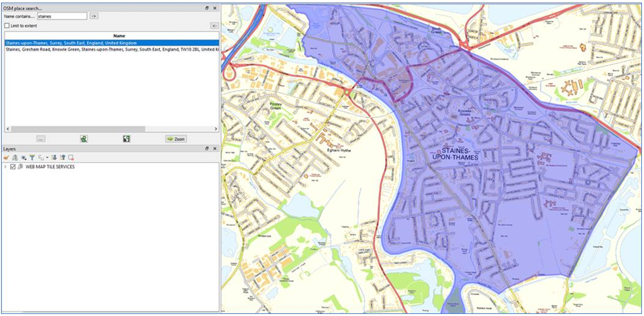This screenshot has width=644, height=316.
Task: Select the Staines, Gresham Road result
Action: (111, 49)
